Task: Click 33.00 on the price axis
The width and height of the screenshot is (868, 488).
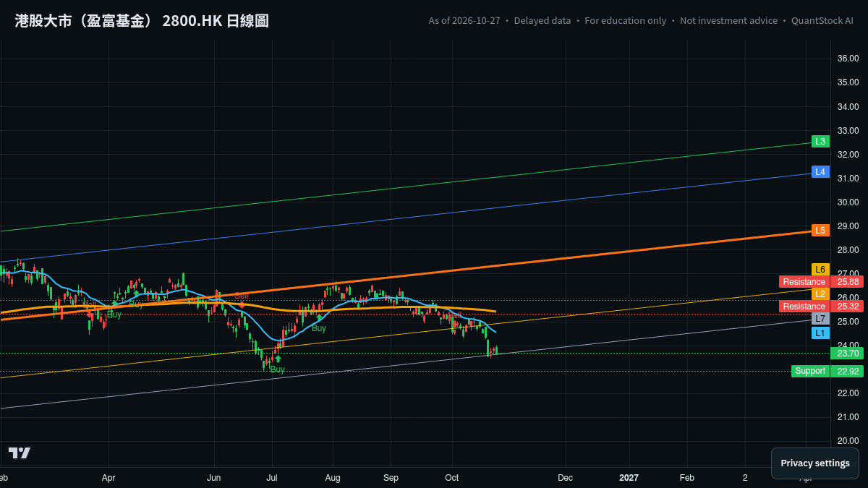Action: (x=848, y=130)
